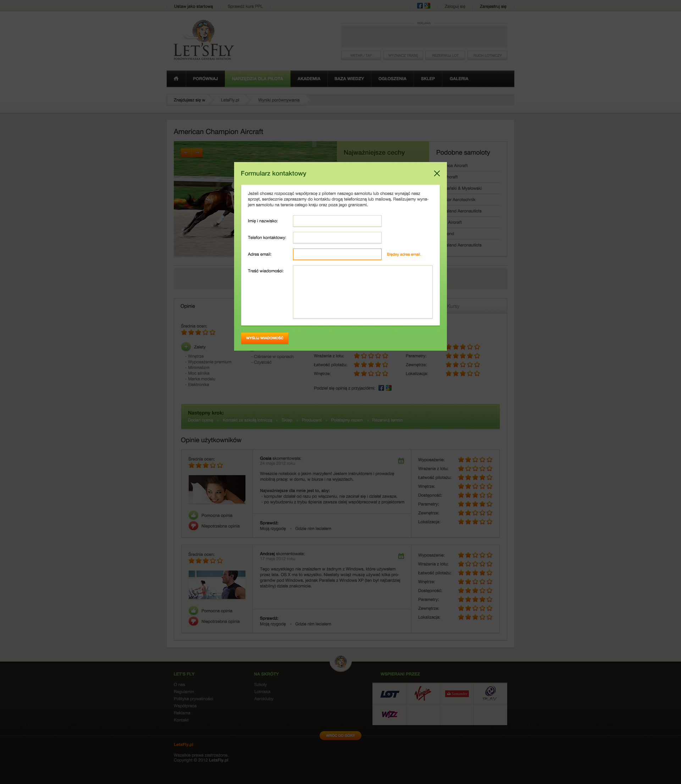Click thumbs-down Niepotrzebna opinia for Gosia
The width and height of the screenshot is (681, 784).
193,526
